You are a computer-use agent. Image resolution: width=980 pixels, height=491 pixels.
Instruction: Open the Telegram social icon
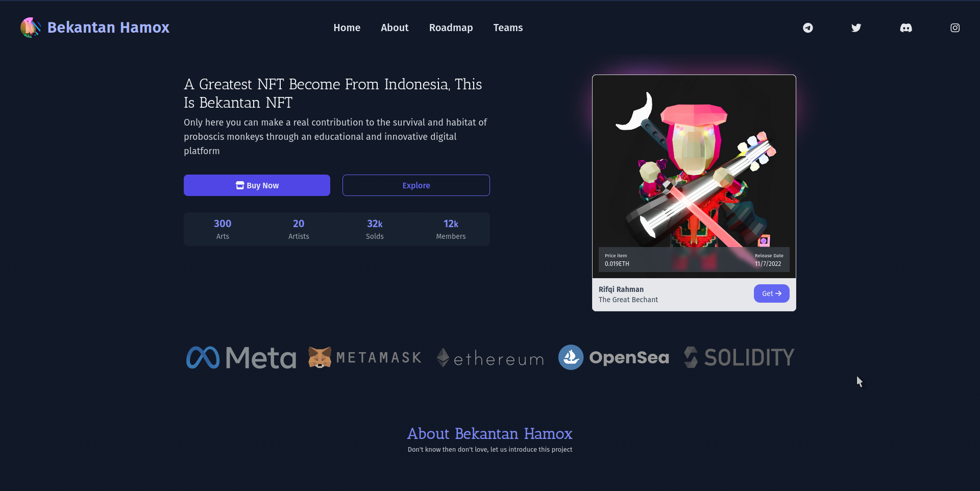808,28
